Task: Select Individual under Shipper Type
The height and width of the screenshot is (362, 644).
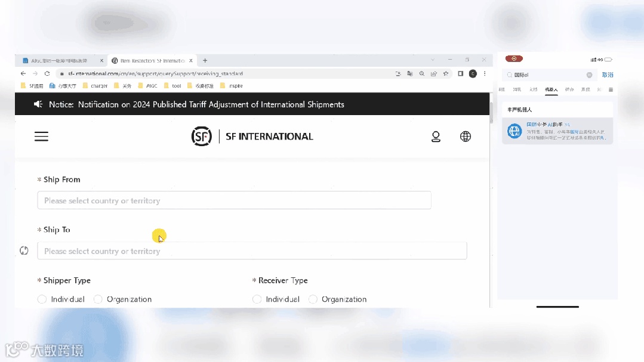Action: pyautogui.click(x=42, y=299)
